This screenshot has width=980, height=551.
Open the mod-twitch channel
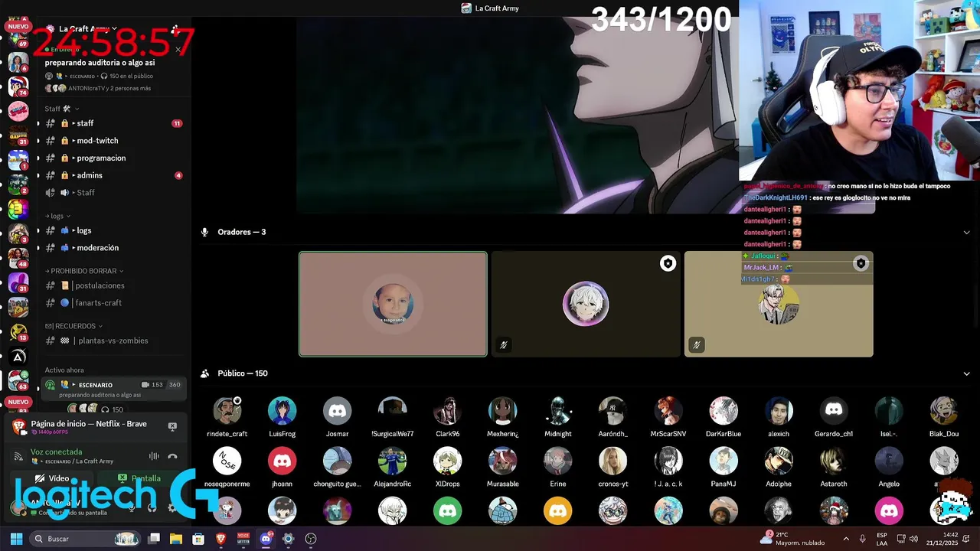pyautogui.click(x=113, y=141)
